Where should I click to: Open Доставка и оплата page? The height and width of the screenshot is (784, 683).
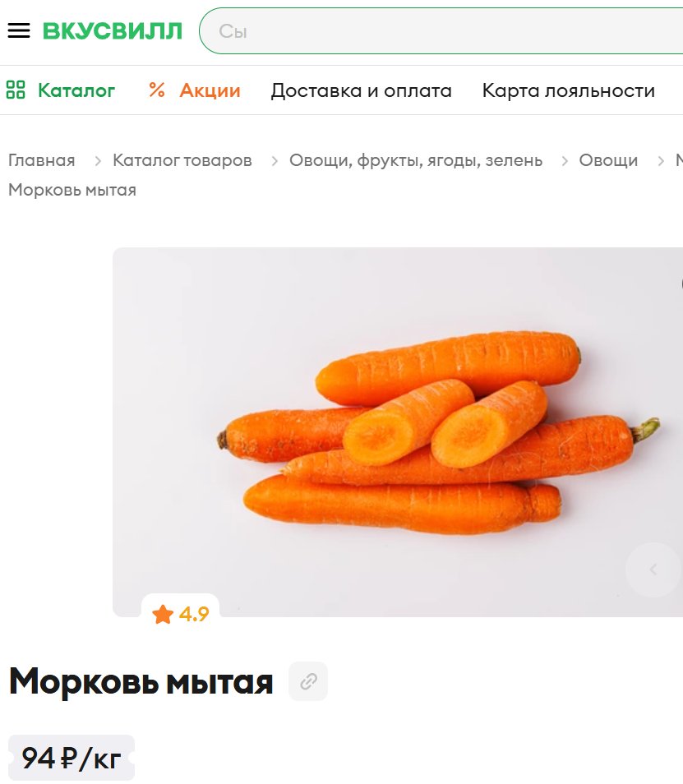361,90
